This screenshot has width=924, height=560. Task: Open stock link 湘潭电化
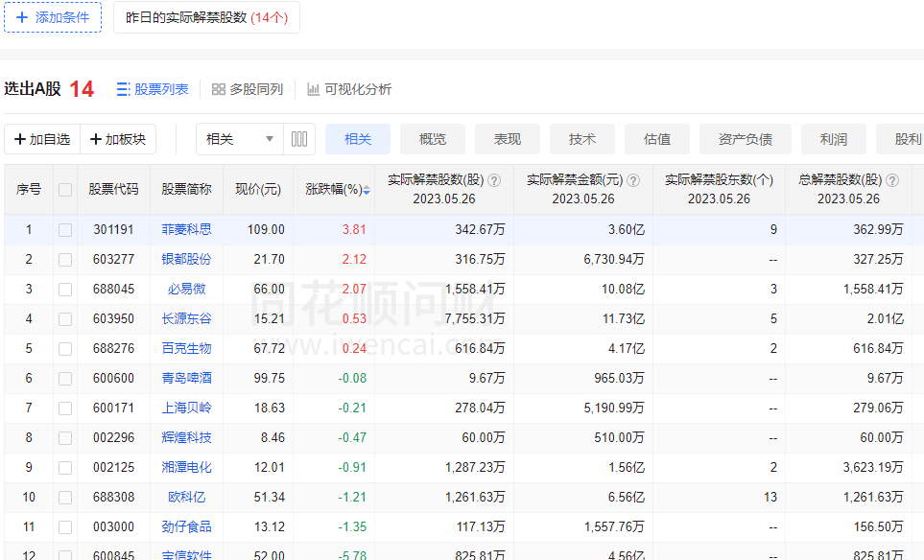tap(186, 467)
